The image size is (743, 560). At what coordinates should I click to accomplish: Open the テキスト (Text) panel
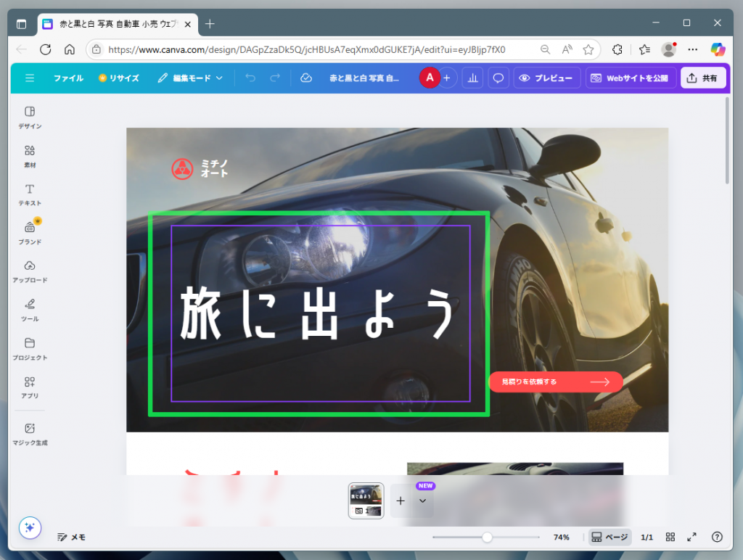click(29, 194)
